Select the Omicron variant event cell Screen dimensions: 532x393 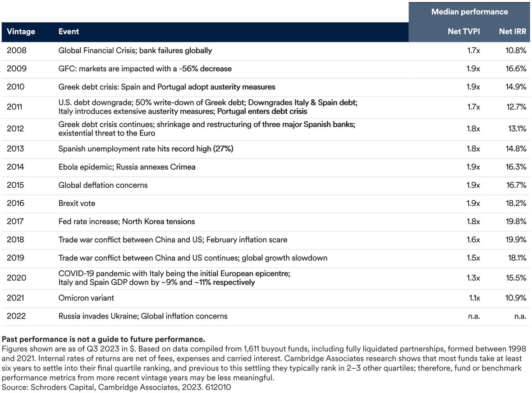[86, 298]
